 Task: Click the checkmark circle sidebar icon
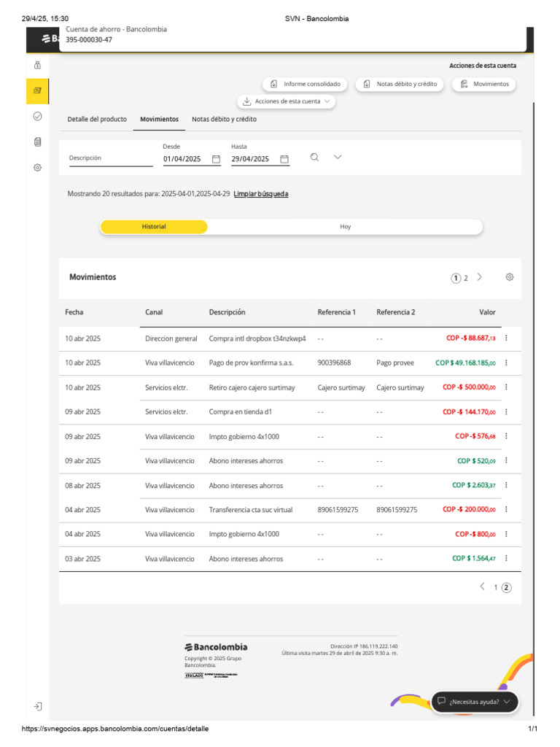click(38, 116)
